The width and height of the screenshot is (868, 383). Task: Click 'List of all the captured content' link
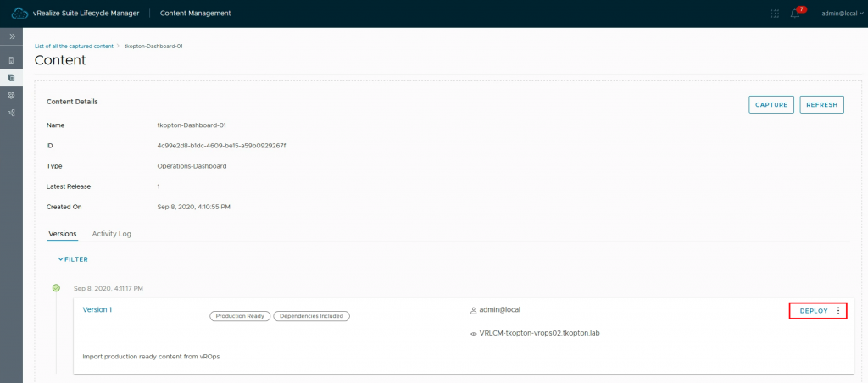click(x=74, y=47)
